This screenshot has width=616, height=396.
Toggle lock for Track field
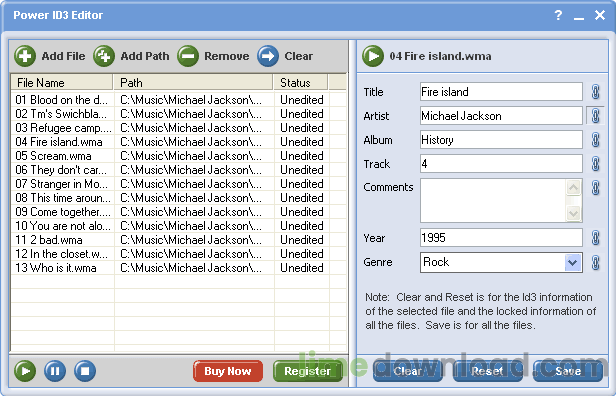[x=596, y=164]
